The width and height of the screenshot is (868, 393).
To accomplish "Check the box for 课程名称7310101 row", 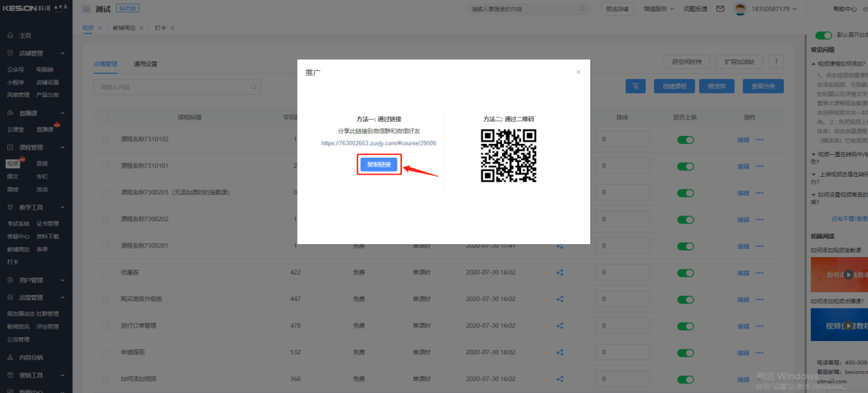I will (105, 166).
